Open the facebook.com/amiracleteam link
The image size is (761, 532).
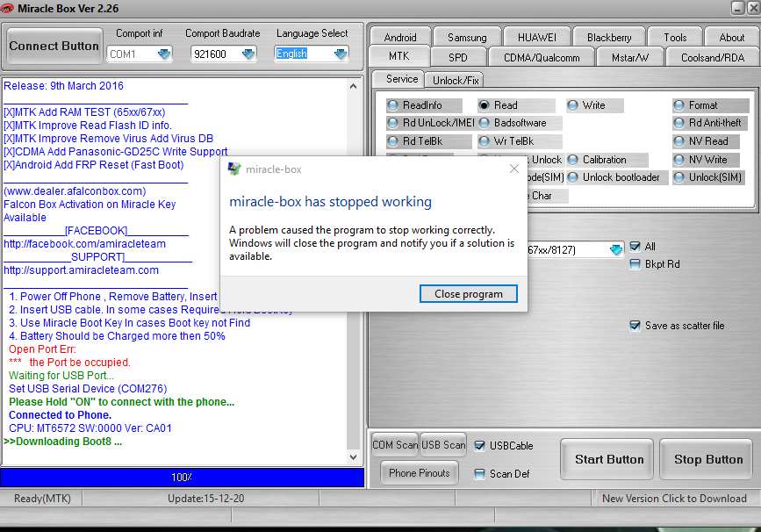[x=84, y=244]
